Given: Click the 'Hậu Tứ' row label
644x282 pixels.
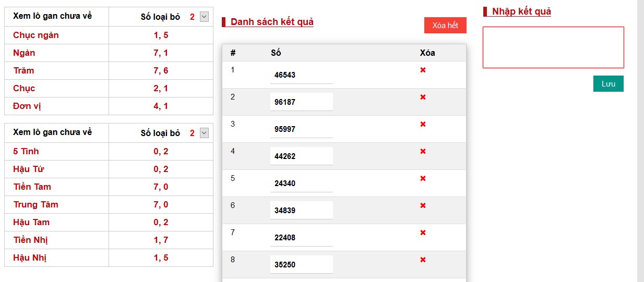Looking at the screenshot, I should click(x=29, y=169).
